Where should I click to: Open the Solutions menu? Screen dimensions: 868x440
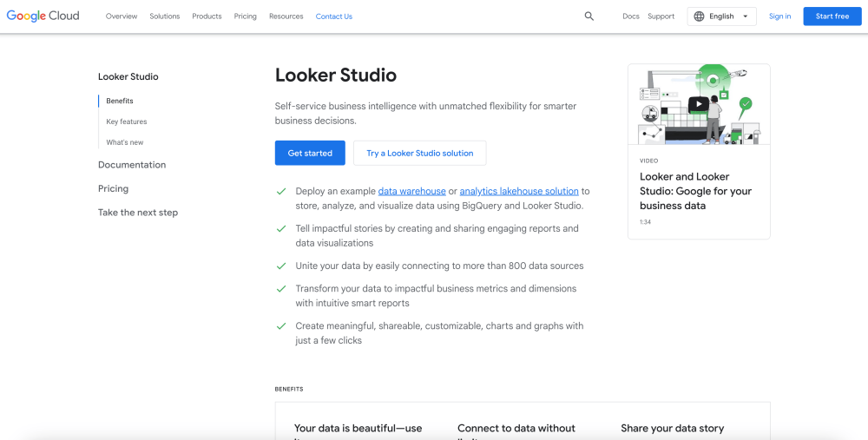click(164, 16)
